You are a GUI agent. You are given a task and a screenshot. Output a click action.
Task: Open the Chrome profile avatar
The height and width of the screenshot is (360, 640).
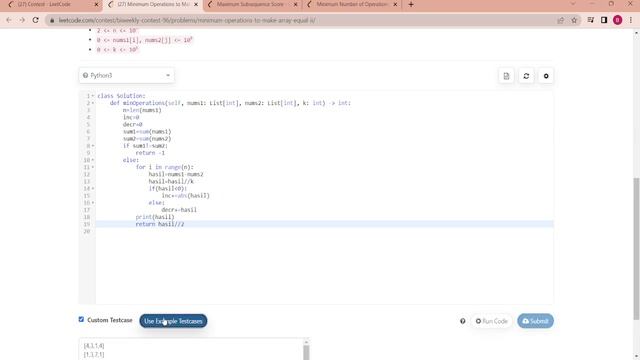coord(617,20)
